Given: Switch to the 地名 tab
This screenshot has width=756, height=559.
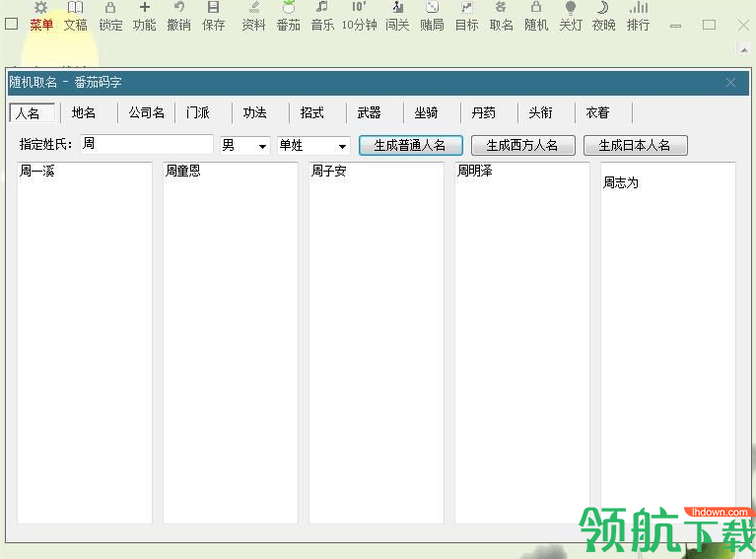Looking at the screenshot, I should pyautogui.click(x=84, y=112).
